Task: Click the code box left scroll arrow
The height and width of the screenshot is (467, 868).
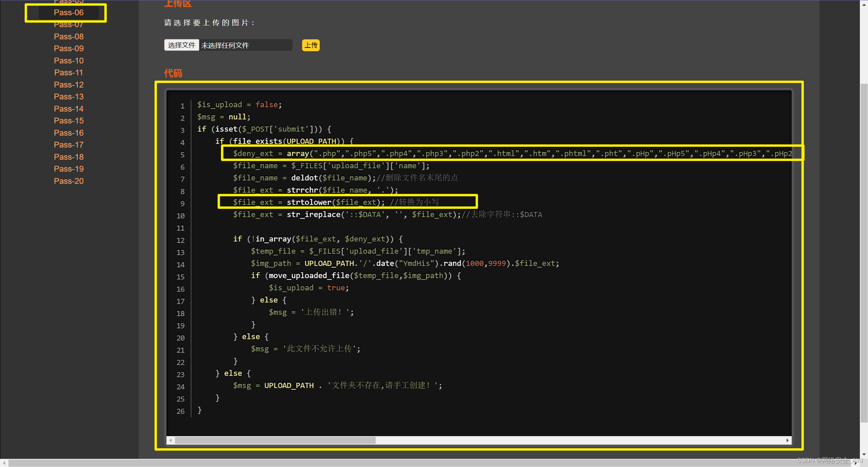Action: tap(171, 440)
